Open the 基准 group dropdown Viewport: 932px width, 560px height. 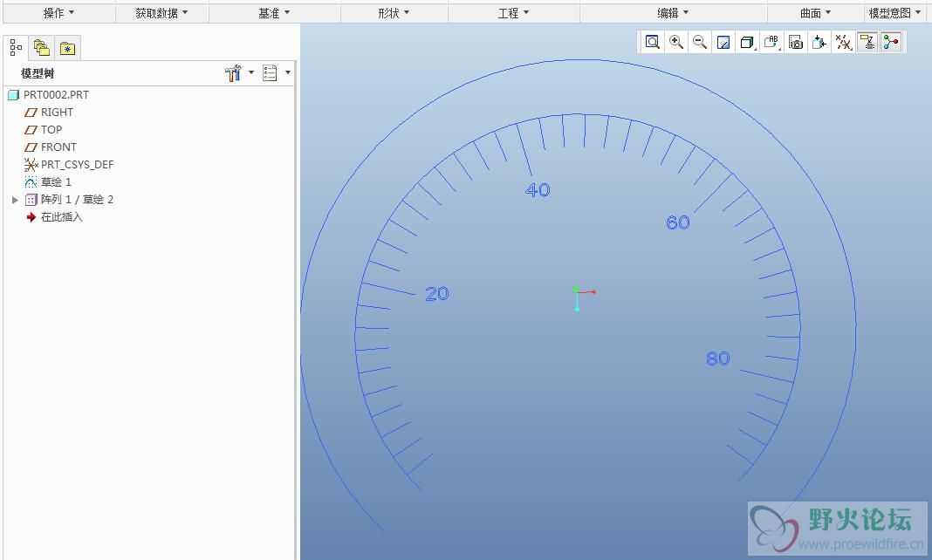[274, 13]
